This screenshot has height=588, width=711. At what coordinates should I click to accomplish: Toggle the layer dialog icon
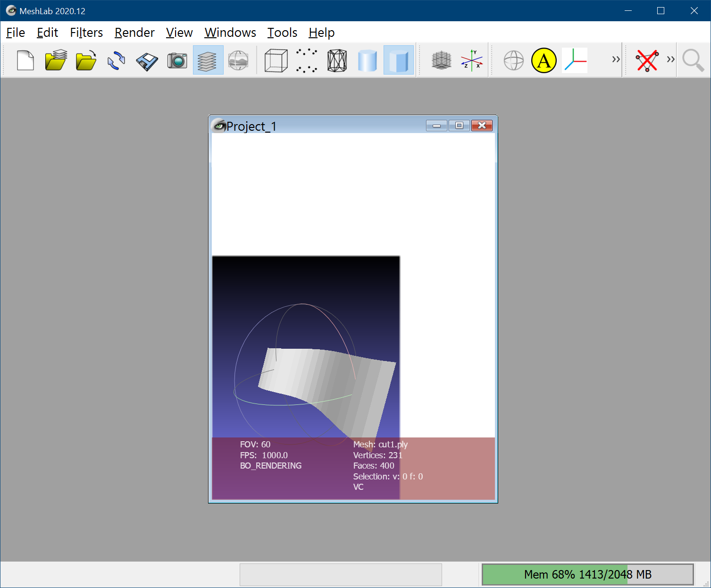[x=208, y=60]
